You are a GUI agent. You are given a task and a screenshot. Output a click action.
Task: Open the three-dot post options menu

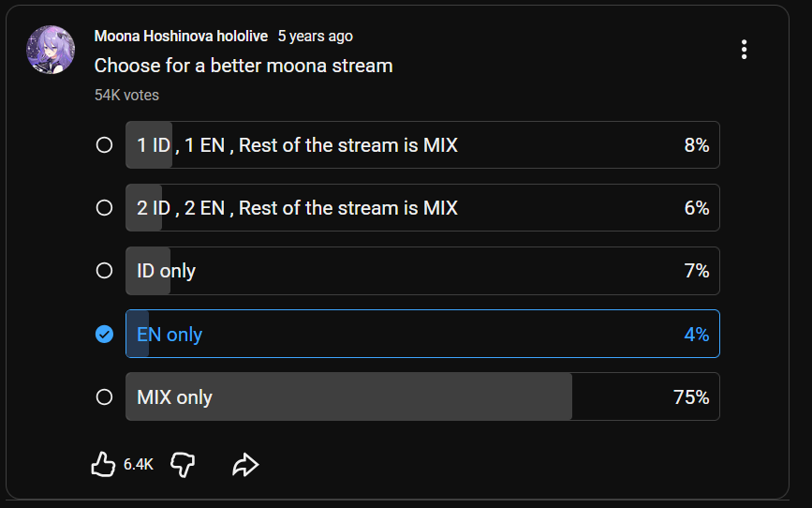(744, 50)
